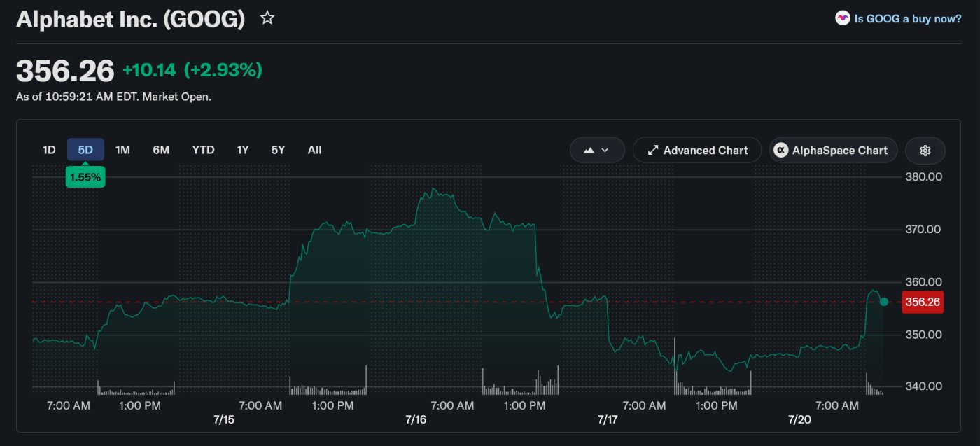Switch chart to 6M range
The width and height of the screenshot is (980, 446).
click(161, 150)
